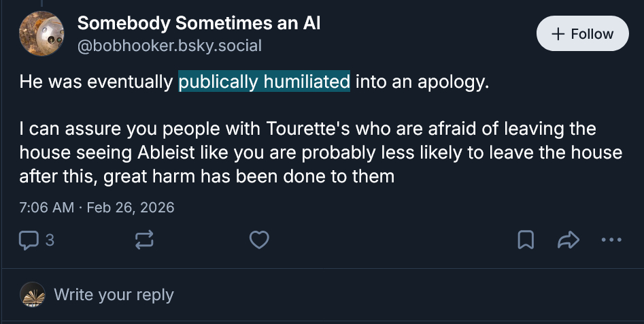Click the plus sign inside Follow button
Viewport: 644px width, 324px height.
[x=558, y=34]
